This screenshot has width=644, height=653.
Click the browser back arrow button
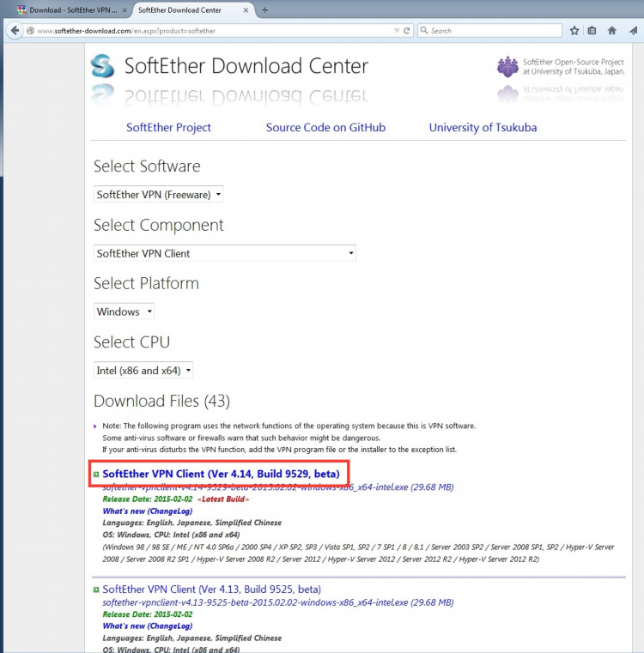pos(15,30)
